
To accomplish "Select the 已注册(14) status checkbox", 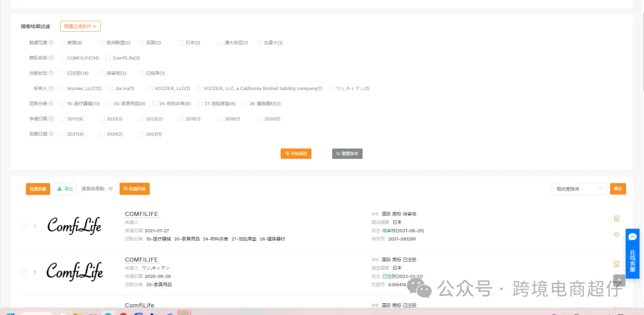I will point(63,73).
